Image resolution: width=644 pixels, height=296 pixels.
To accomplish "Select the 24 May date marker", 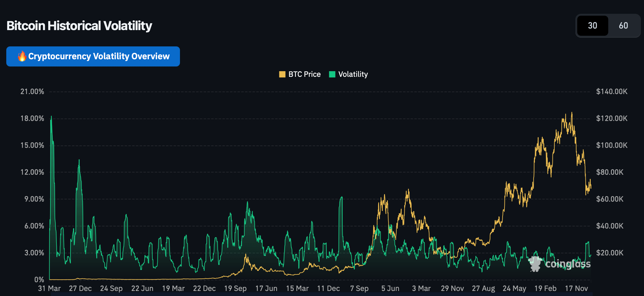I will coord(514,288).
